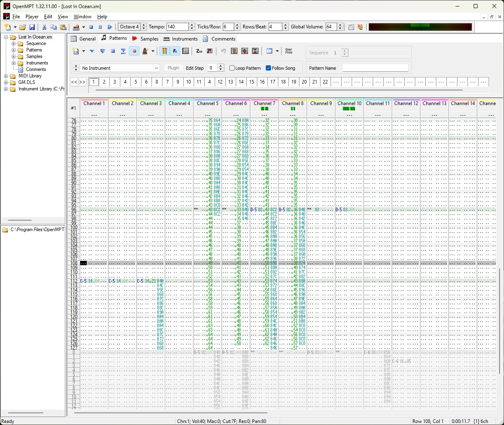The image size is (504, 425).
Task: Collapse the Lost In Ocean.xm tree node
Action: point(6,37)
